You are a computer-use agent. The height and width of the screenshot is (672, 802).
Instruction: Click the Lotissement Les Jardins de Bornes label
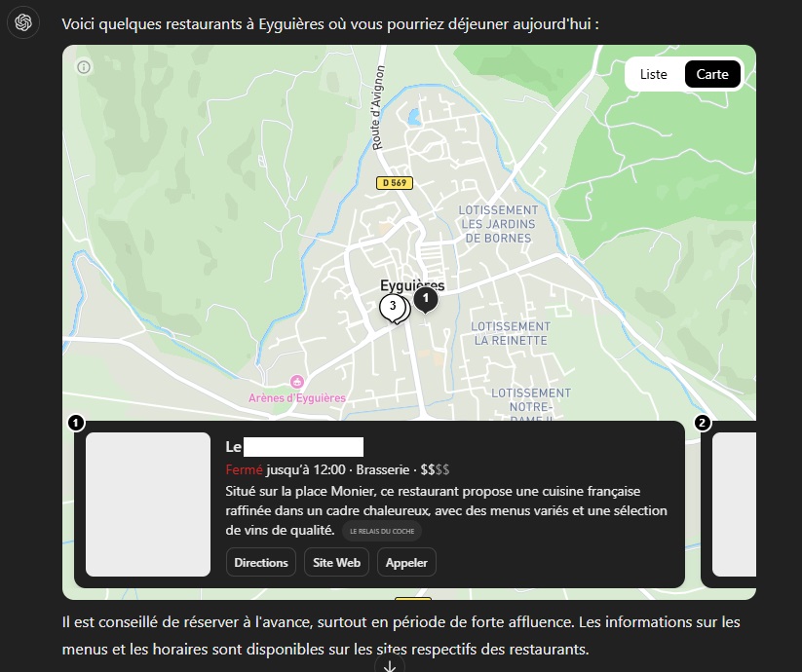(498, 224)
